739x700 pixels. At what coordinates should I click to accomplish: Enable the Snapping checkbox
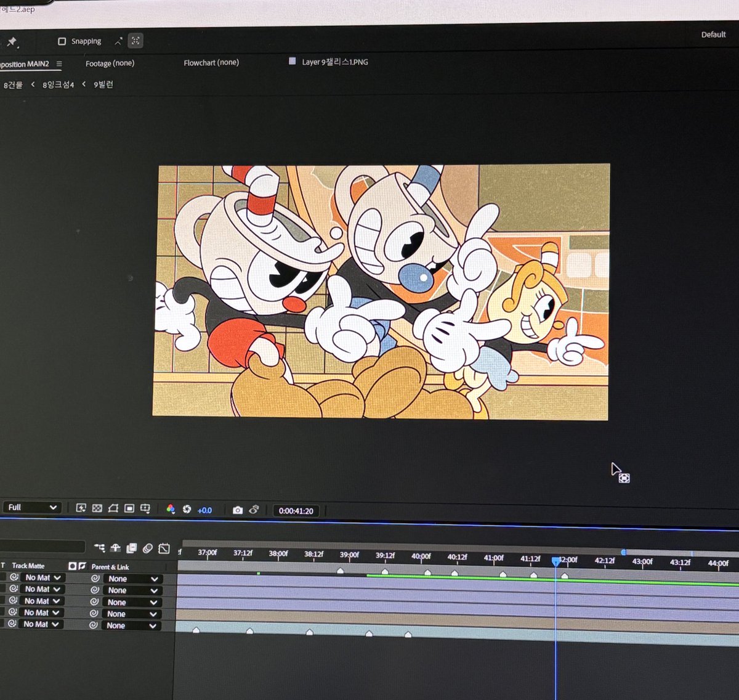[x=62, y=41]
